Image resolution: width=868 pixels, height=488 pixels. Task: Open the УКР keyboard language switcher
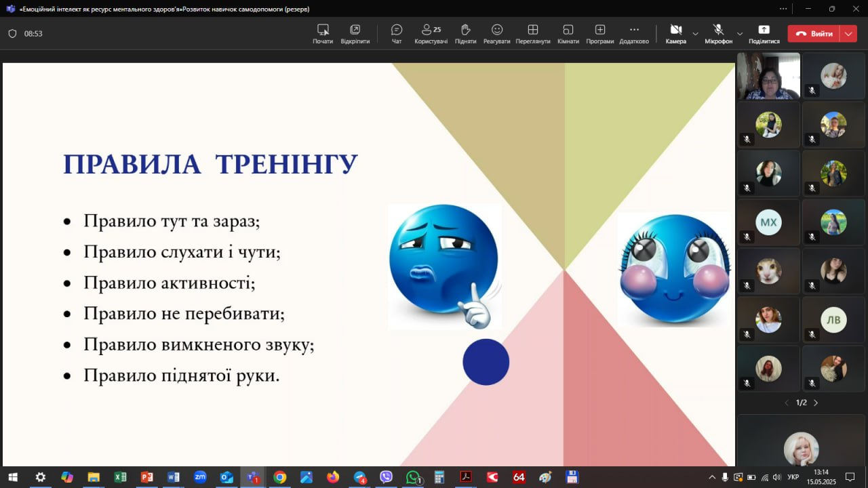click(793, 477)
